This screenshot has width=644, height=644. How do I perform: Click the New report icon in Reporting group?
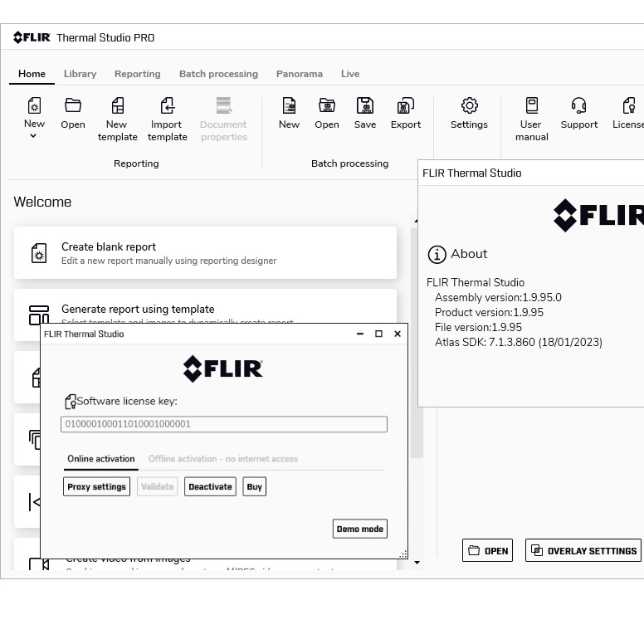(35, 105)
